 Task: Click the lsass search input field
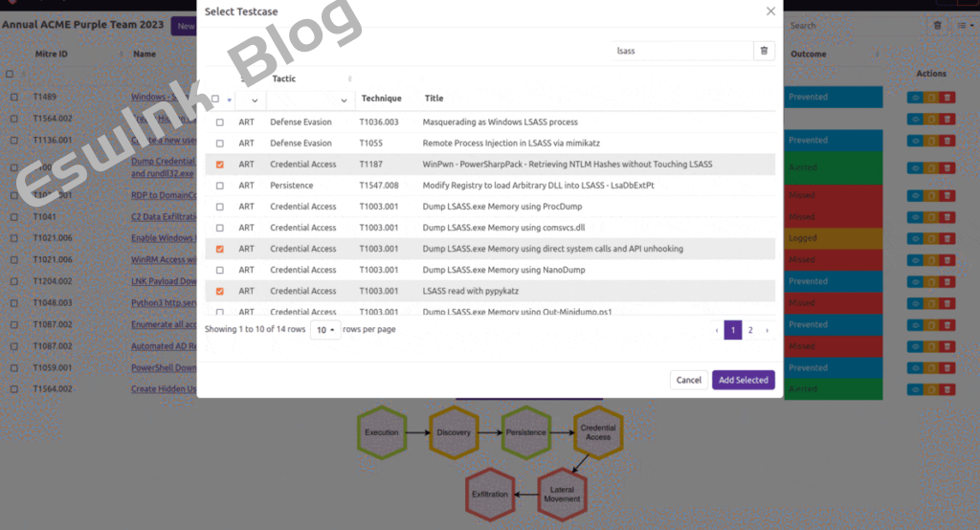(679, 51)
